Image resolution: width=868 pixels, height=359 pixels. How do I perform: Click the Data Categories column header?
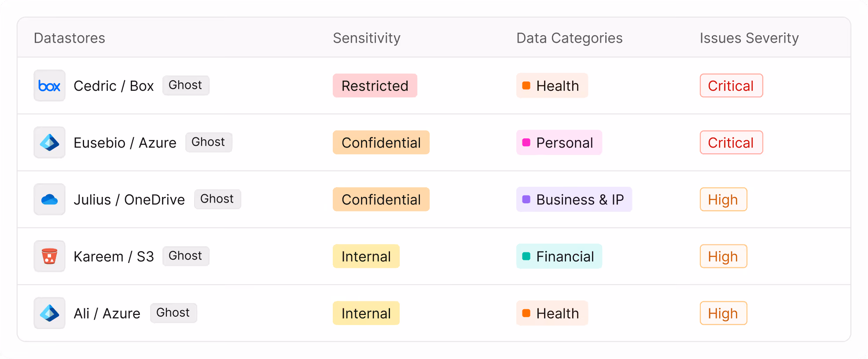pos(569,38)
